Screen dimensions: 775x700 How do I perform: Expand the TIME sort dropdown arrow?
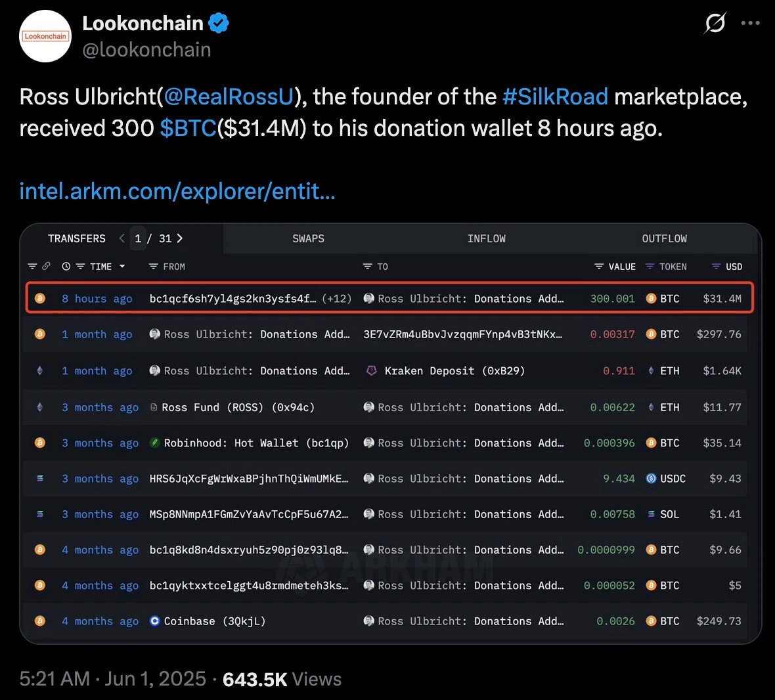tap(122, 266)
